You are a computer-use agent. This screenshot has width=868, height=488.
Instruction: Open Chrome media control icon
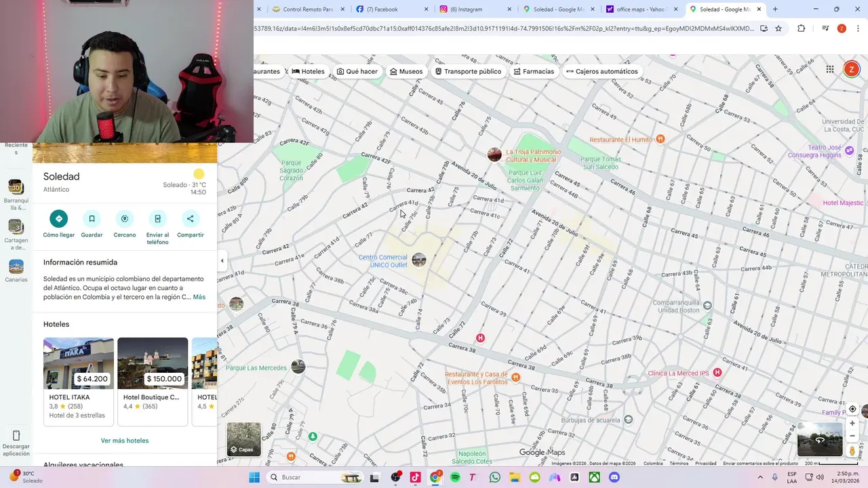pyautogui.click(x=825, y=28)
